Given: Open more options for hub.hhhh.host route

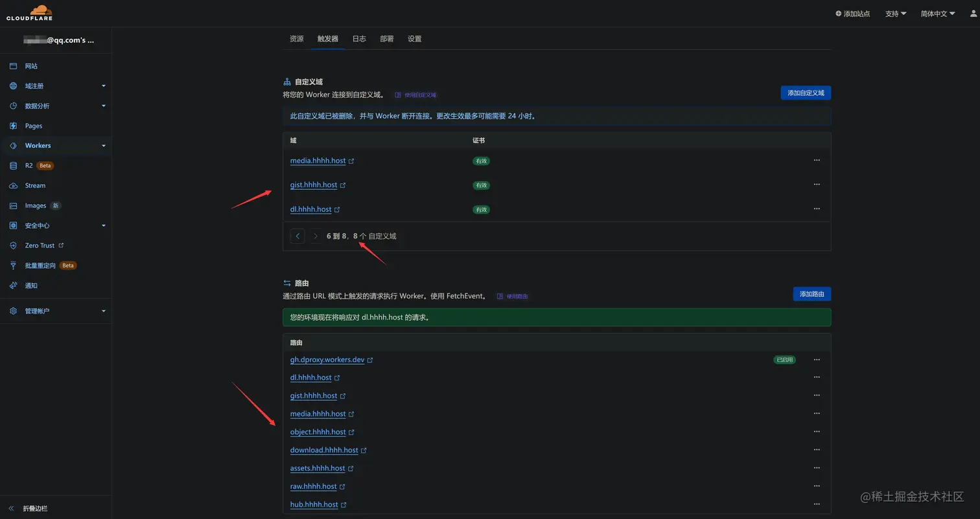Looking at the screenshot, I should [x=817, y=504].
